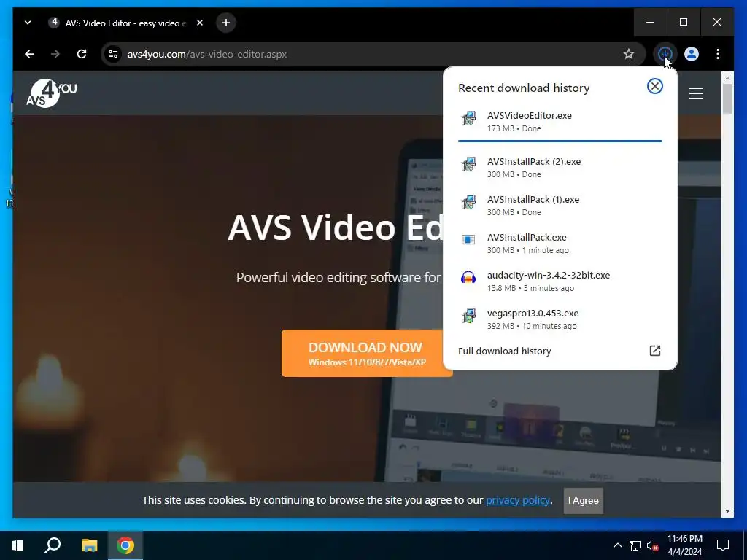Click the AVSInstallPack.exe file icon
Image resolution: width=747 pixels, height=560 pixels.
468,239
